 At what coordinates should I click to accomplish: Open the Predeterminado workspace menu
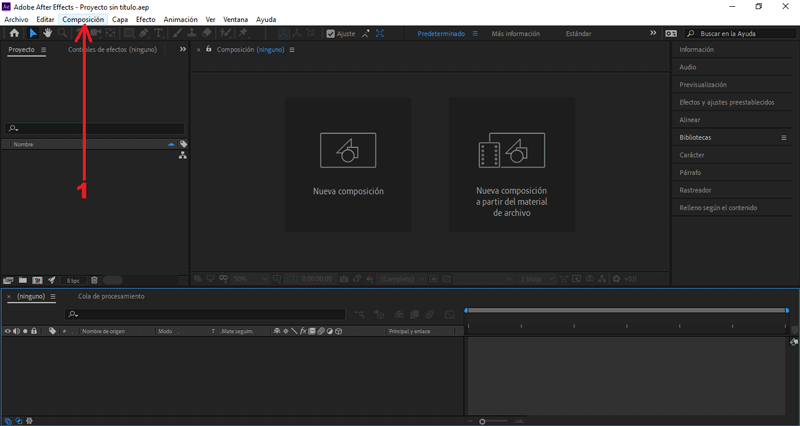(x=475, y=34)
